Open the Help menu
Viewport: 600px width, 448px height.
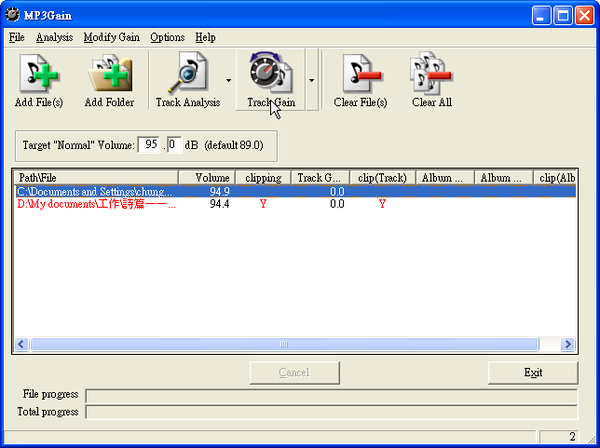click(205, 37)
